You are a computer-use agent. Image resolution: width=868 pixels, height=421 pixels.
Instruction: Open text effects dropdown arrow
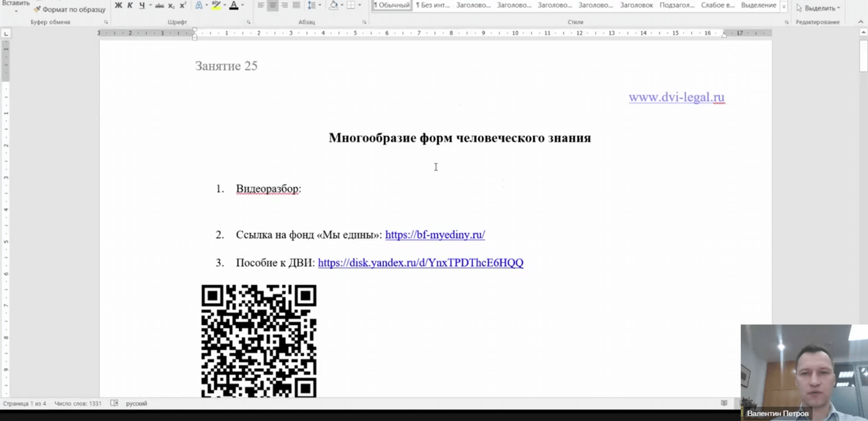[207, 5]
